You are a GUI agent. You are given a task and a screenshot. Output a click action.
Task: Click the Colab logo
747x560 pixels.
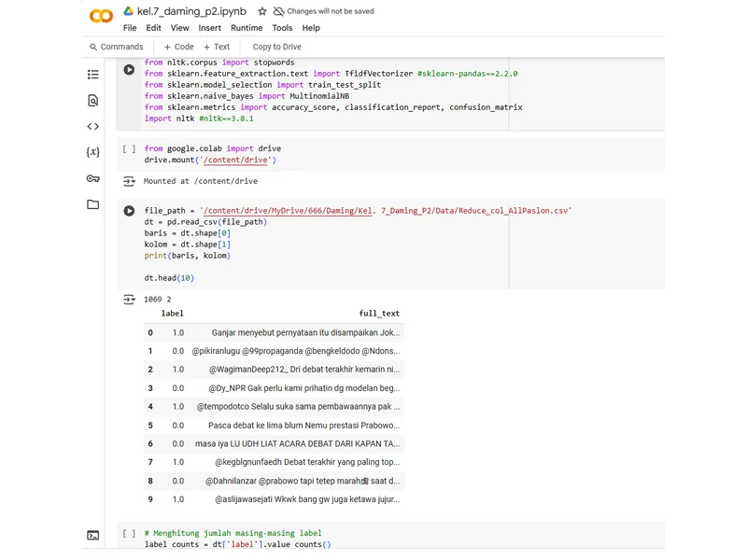[101, 15]
